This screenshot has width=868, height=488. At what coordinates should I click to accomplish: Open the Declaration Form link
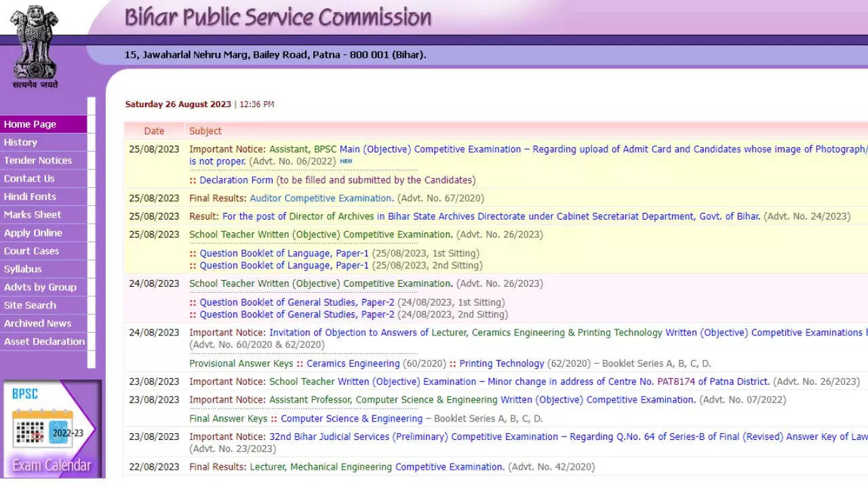tap(236, 180)
